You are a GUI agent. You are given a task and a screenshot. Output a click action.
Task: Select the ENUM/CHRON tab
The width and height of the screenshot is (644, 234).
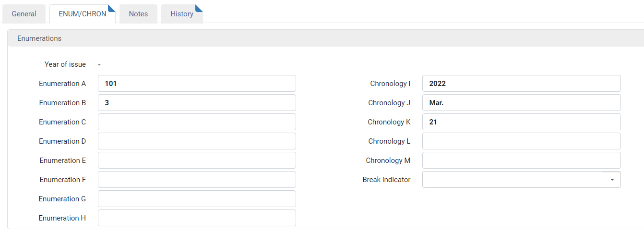[x=83, y=14]
